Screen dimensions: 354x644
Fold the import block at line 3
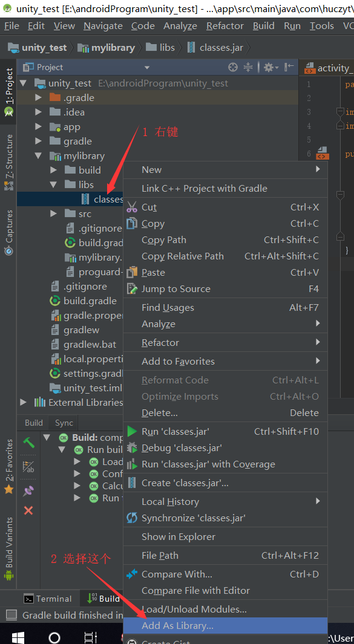[340, 112]
